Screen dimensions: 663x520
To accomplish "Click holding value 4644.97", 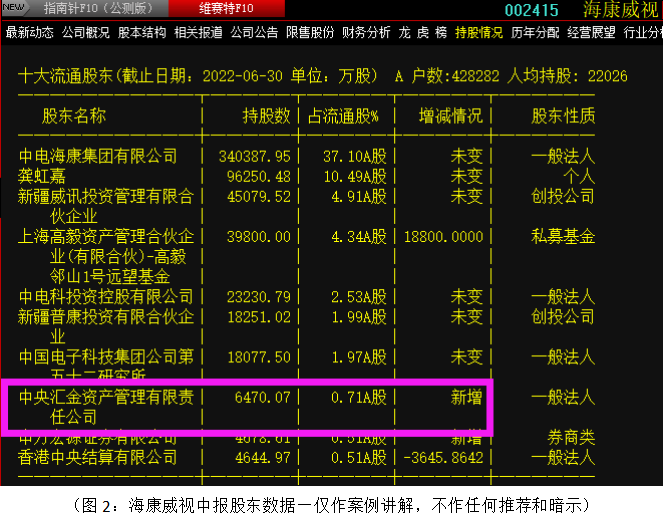I will tap(263, 457).
